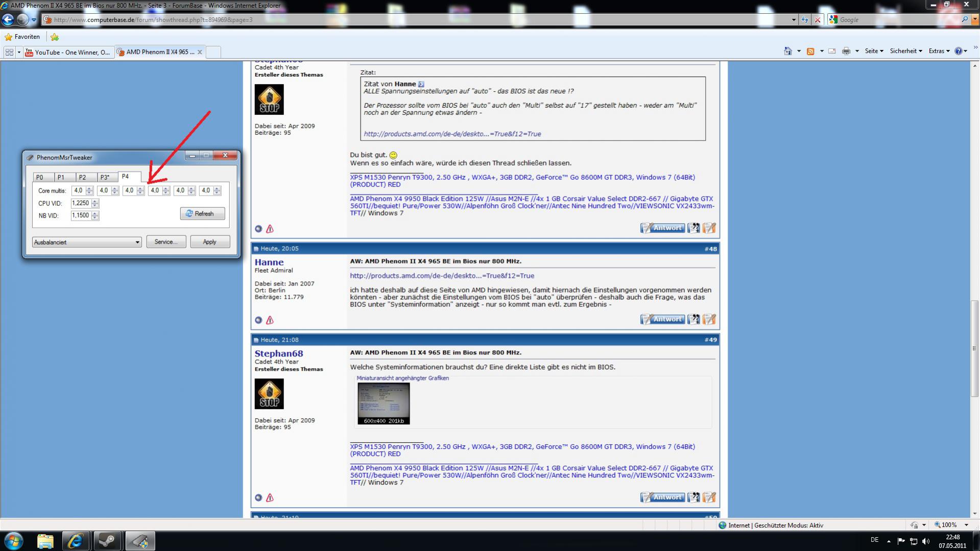This screenshot has width=980, height=551.
Task: Open the Quick Tabs dropdown arrow
Action: 19,52
